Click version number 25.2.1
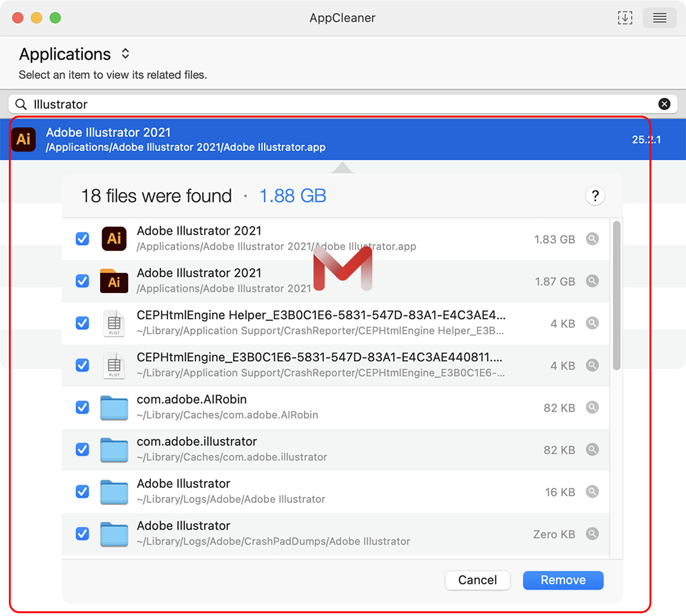686x616 pixels. pyautogui.click(x=646, y=139)
